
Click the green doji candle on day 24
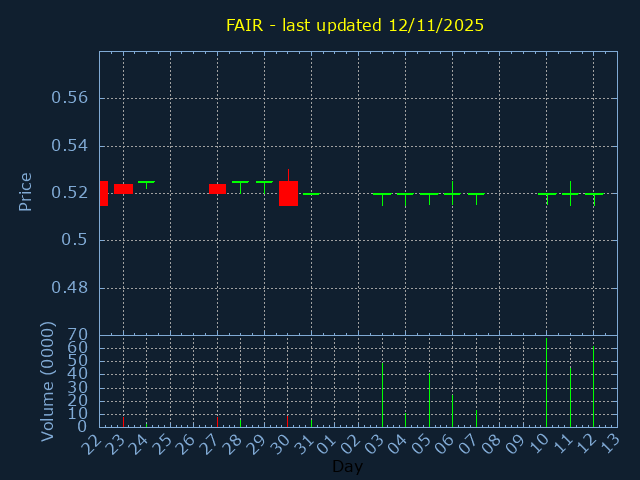(147, 185)
